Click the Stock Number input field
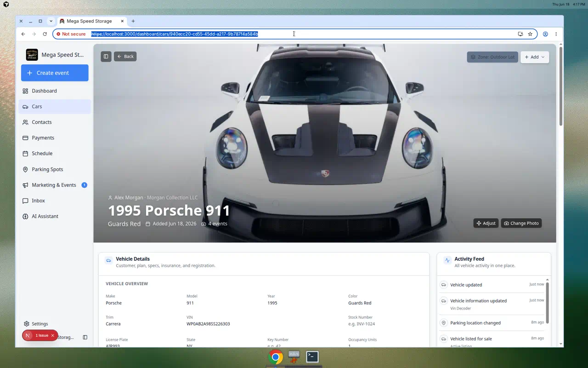This screenshot has width=588, height=368. pos(362,324)
